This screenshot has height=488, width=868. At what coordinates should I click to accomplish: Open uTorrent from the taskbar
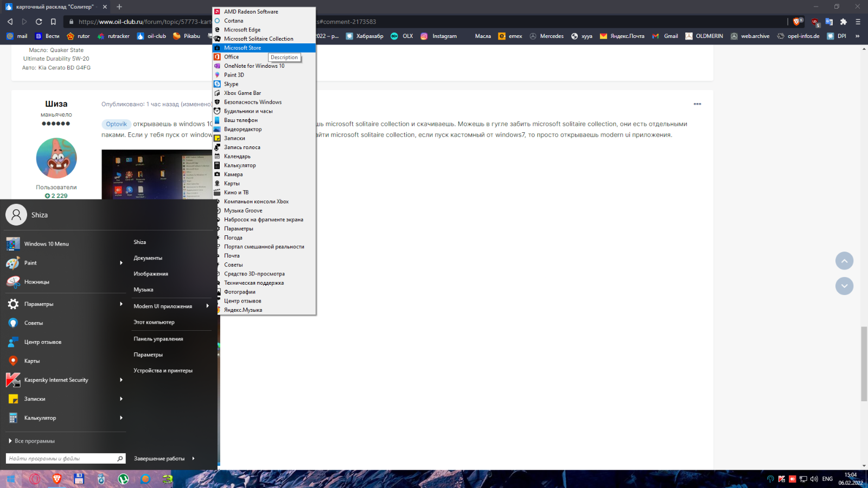coord(124,479)
